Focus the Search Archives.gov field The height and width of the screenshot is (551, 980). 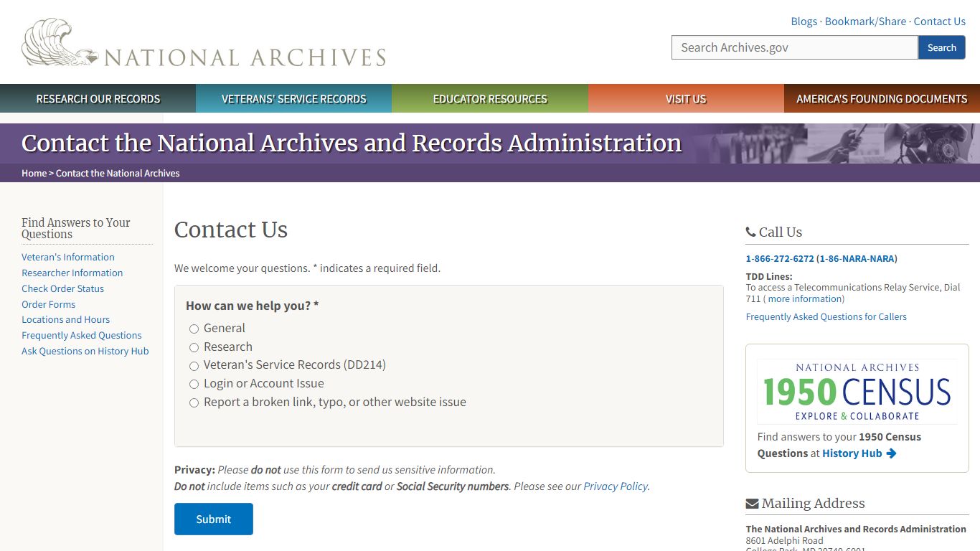(x=795, y=47)
